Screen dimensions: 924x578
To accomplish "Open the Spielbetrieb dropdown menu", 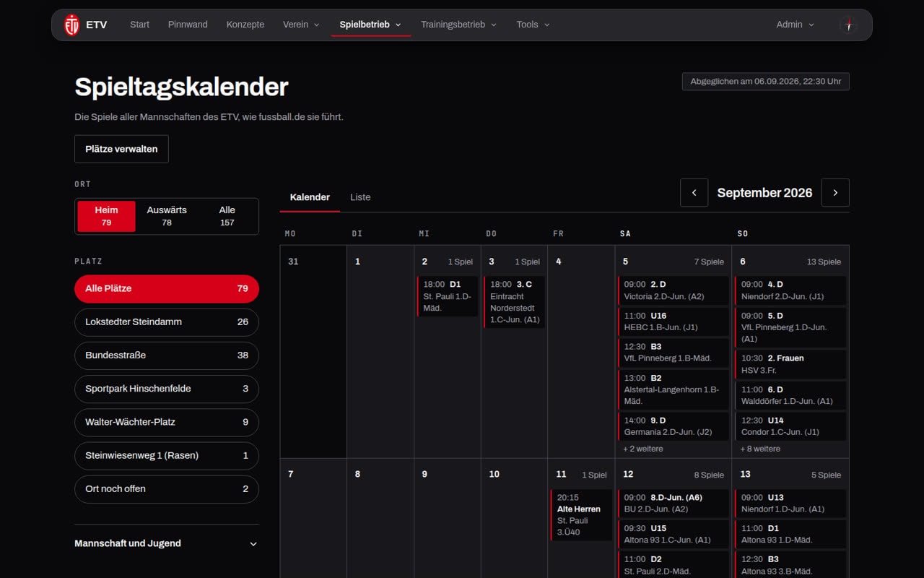I will (x=371, y=25).
